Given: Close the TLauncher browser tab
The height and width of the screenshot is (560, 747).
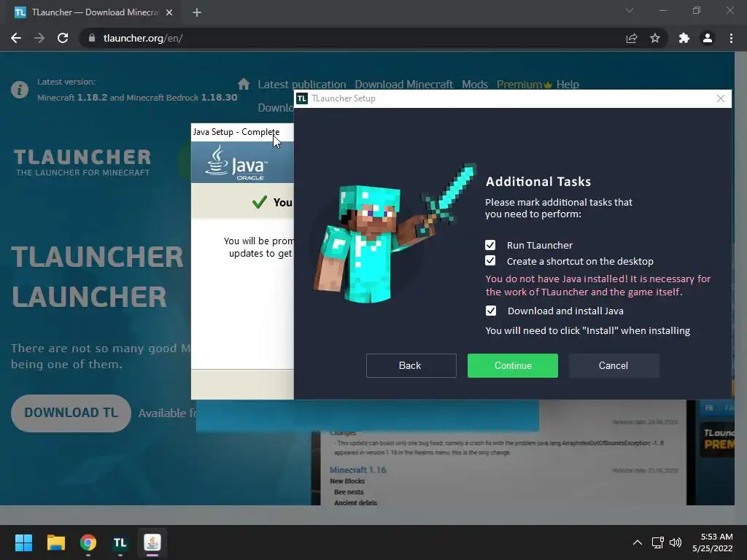Looking at the screenshot, I should coord(169,12).
